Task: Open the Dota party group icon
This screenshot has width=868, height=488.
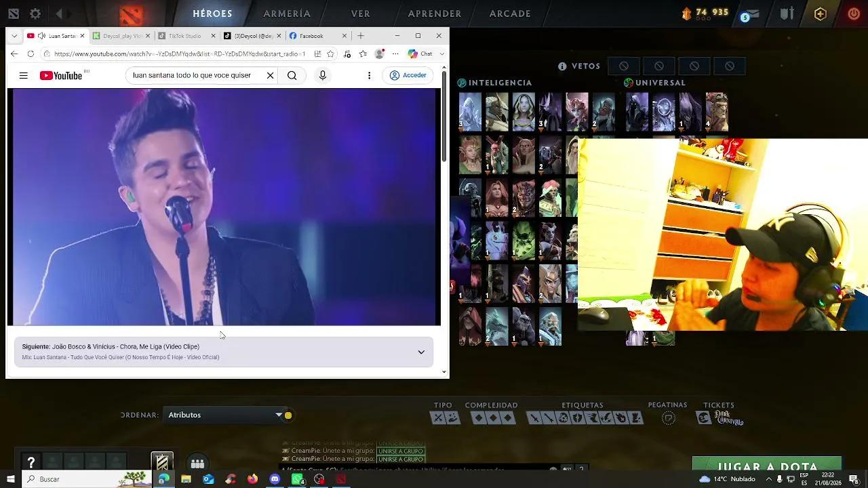Action: 197,464
